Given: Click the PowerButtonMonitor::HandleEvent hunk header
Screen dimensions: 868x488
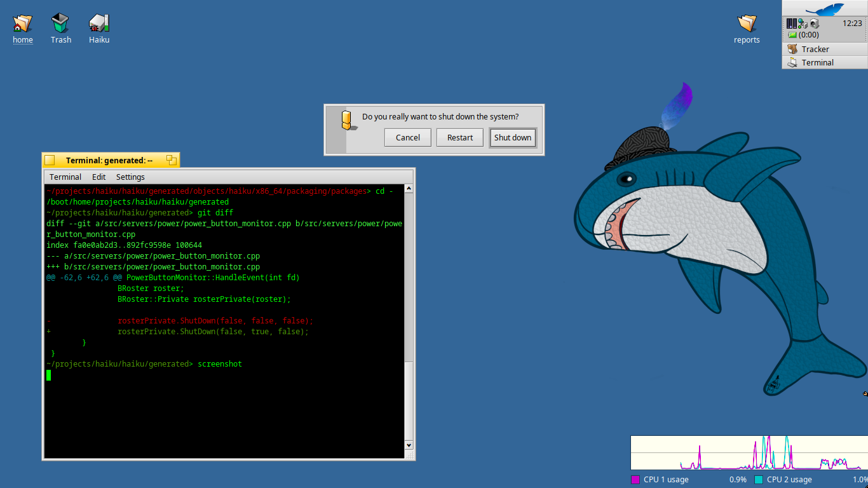Looking at the screenshot, I should (x=173, y=278).
